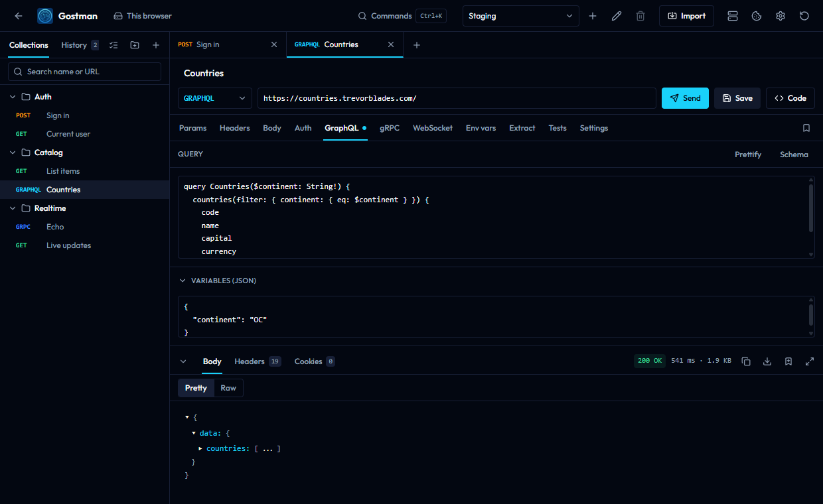823x504 pixels.
Task: Collapse the Realtime folder
Action: click(13, 208)
